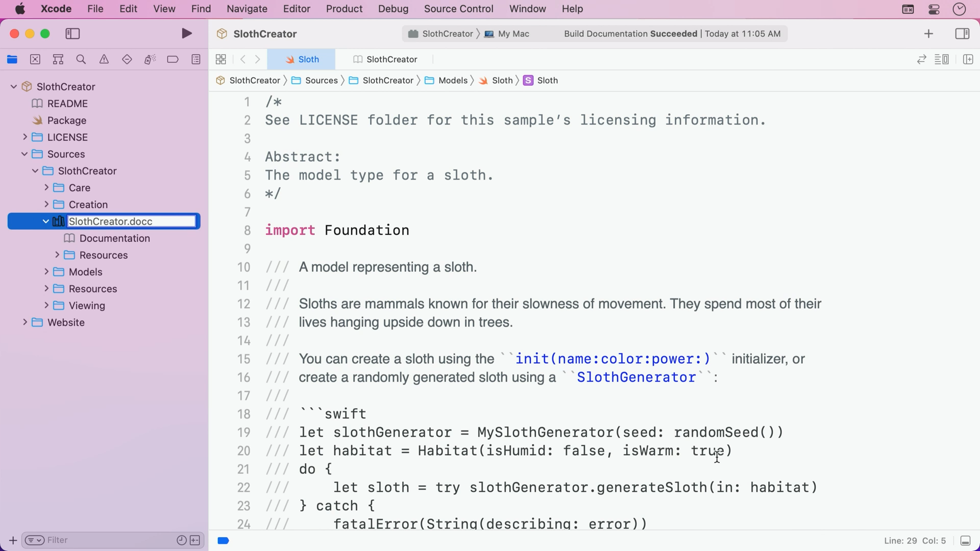The width and height of the screenshot is (980, 551).
Task: Open Control Center in menu bar
Action: [x=934, y=9]
